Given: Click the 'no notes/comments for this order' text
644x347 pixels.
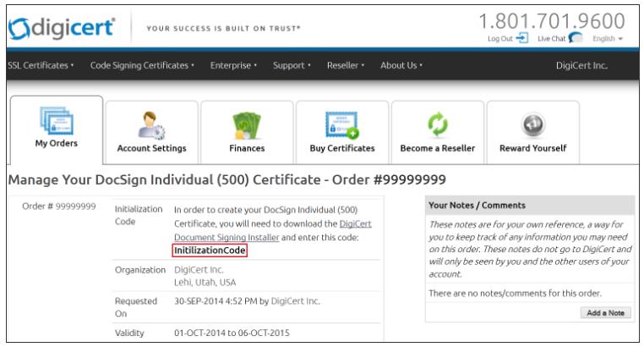Looking at the screenshot, I should 515,293.
